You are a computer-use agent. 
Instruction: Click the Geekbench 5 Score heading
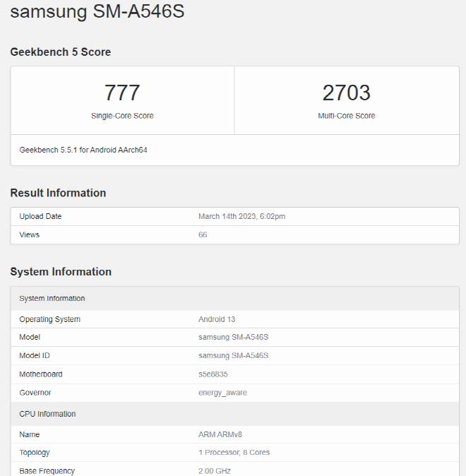[x=60, y=52]
